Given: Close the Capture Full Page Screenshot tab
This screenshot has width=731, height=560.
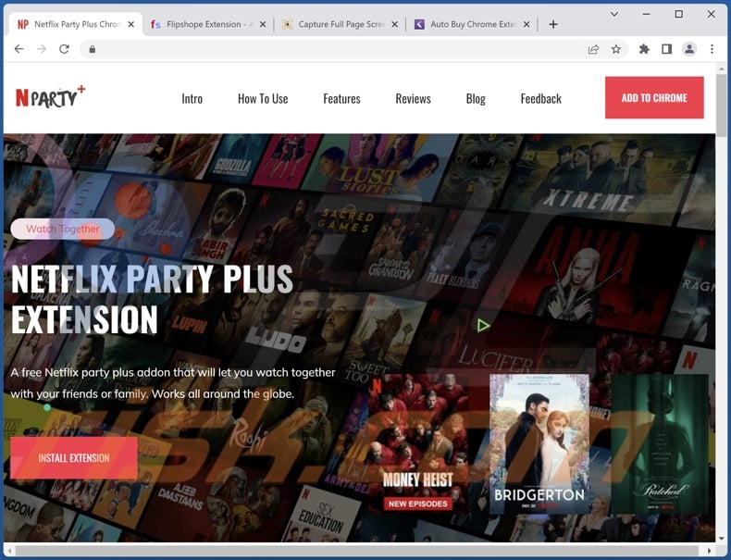Looking at the screenshot, I should point(395,24).
